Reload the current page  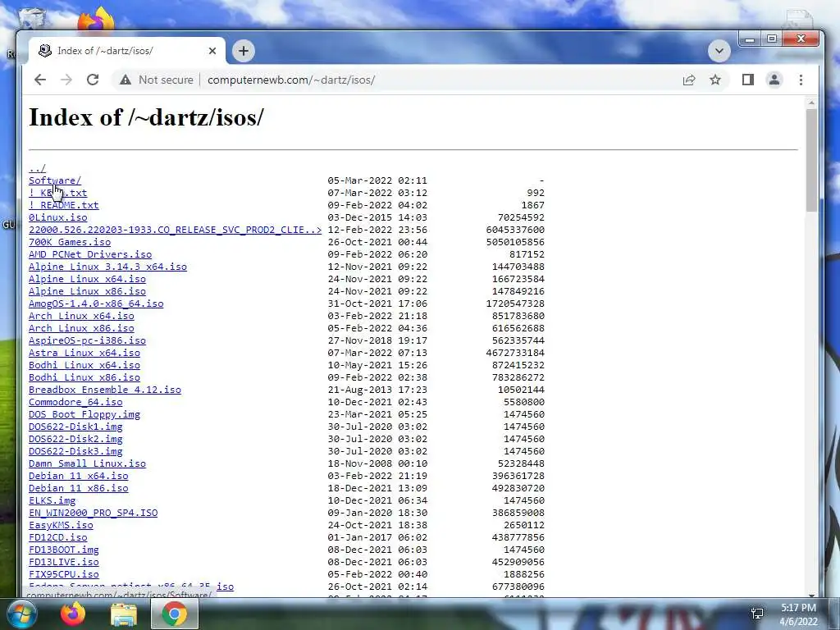[93, 80]
